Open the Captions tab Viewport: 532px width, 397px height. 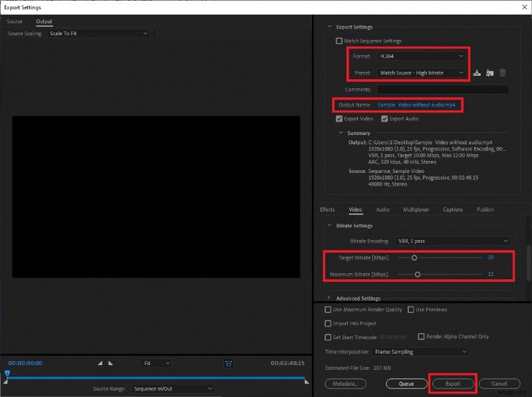[453, 209]
